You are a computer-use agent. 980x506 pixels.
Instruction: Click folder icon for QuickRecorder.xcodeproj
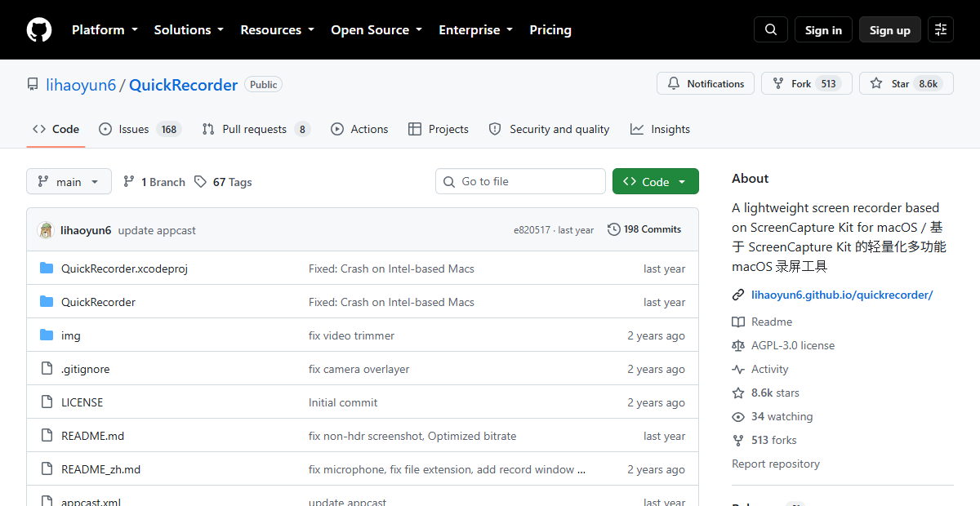pyautogui.click(x=47, y=269)
